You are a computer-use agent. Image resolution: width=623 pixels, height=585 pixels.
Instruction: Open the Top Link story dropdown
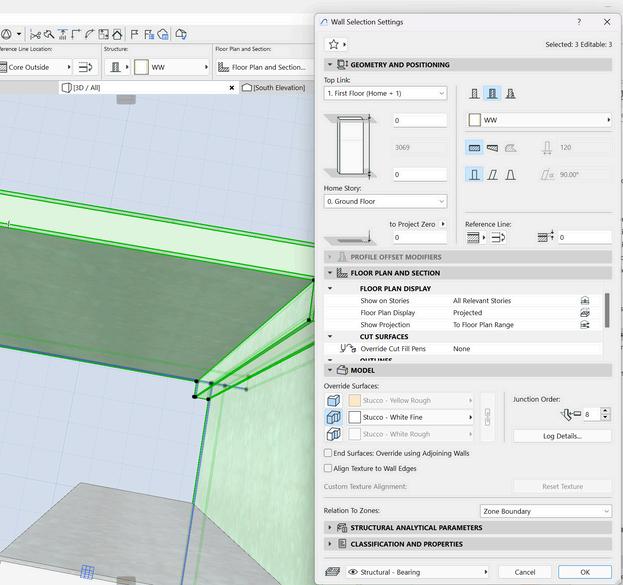(x=385, y=93)
